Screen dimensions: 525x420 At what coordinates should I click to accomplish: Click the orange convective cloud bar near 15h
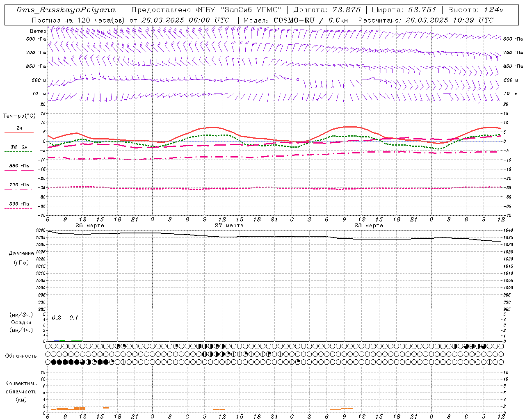coord(106,408)
